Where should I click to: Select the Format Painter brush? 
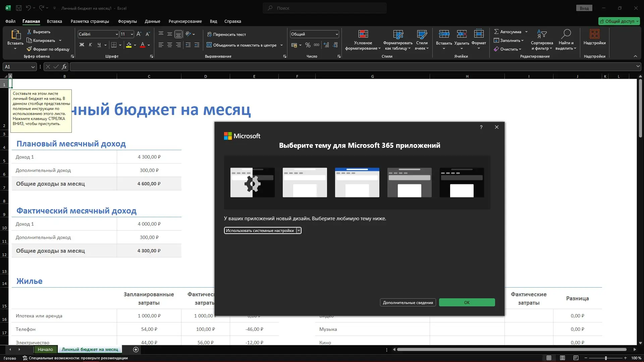(x=29, y=49)
